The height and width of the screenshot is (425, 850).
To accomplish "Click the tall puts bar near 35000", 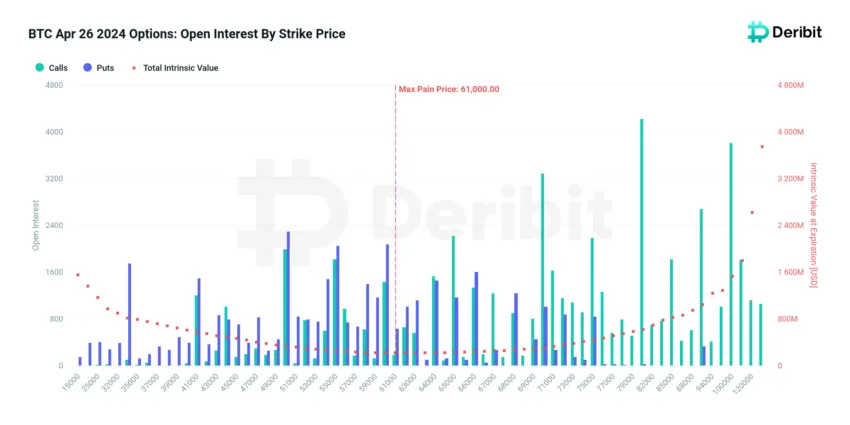I will click(130, 314).
